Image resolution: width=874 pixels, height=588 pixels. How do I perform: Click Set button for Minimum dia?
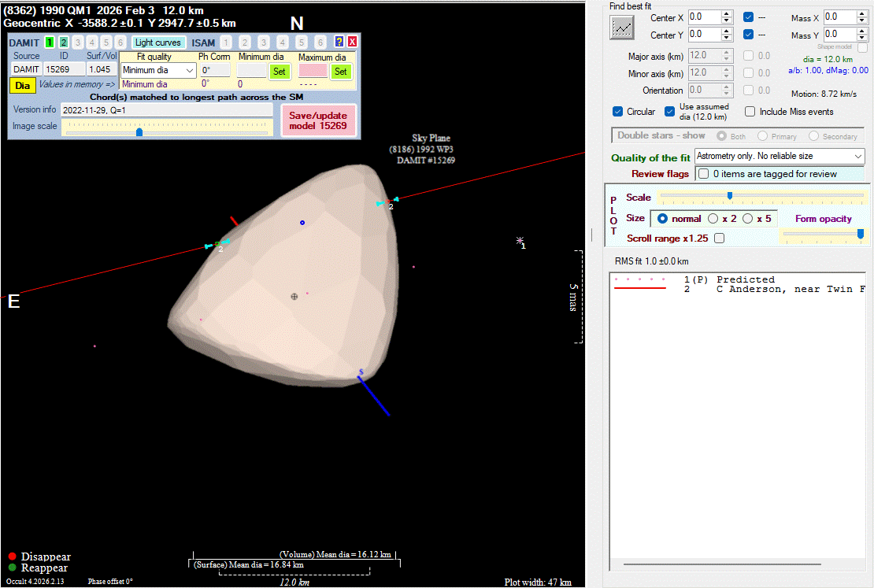[279, 71]
